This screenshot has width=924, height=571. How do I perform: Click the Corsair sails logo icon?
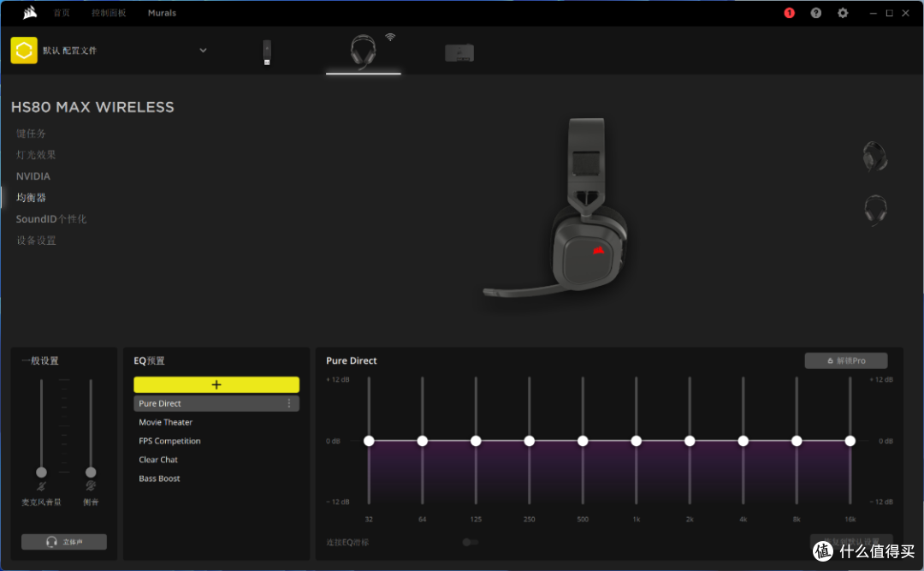click(29, 12)
